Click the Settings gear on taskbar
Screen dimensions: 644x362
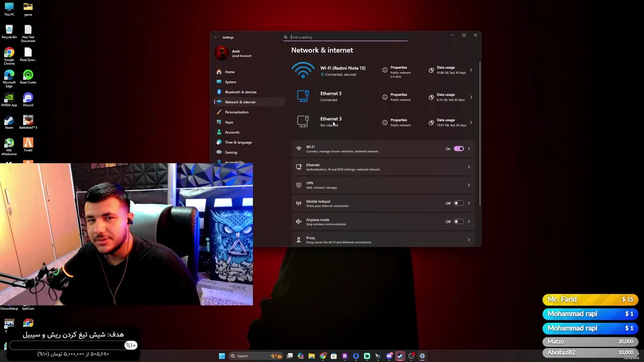pos(422,356)
